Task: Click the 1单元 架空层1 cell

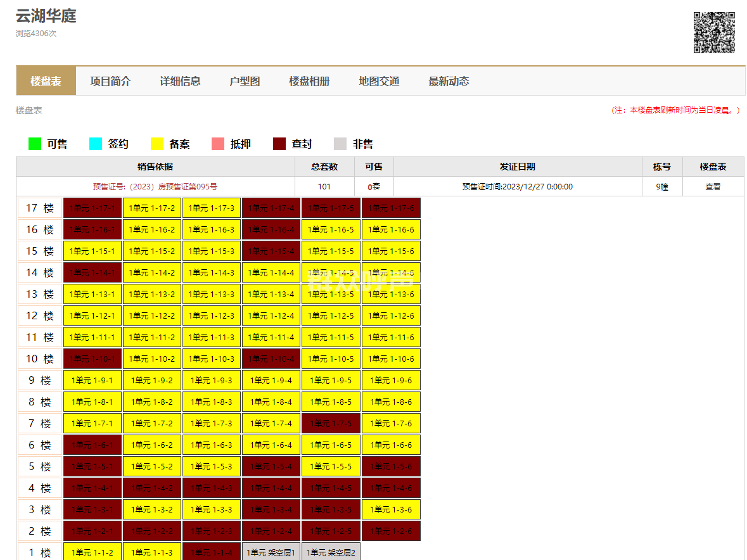Action: coord(271,552)
